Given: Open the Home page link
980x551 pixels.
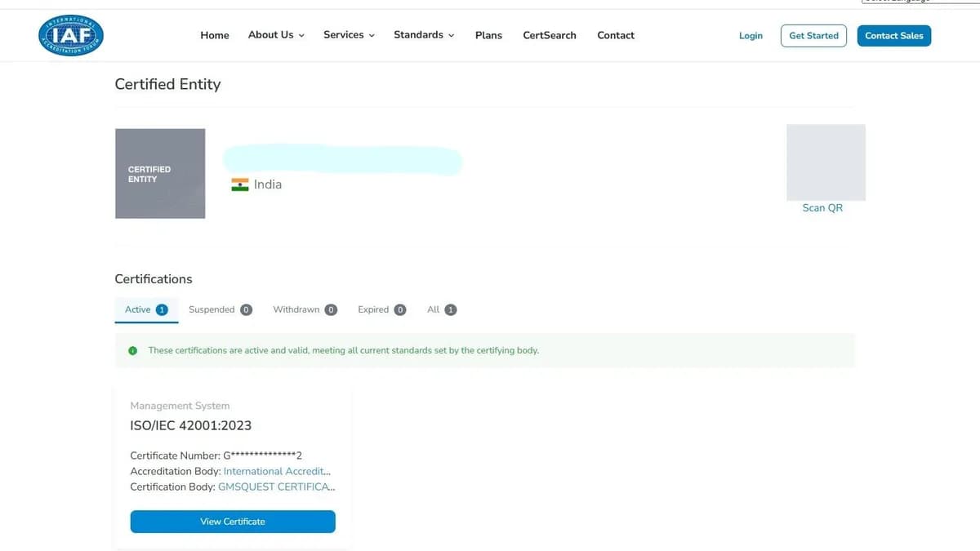Looking at the screenshot, I should tap(215, 35).
